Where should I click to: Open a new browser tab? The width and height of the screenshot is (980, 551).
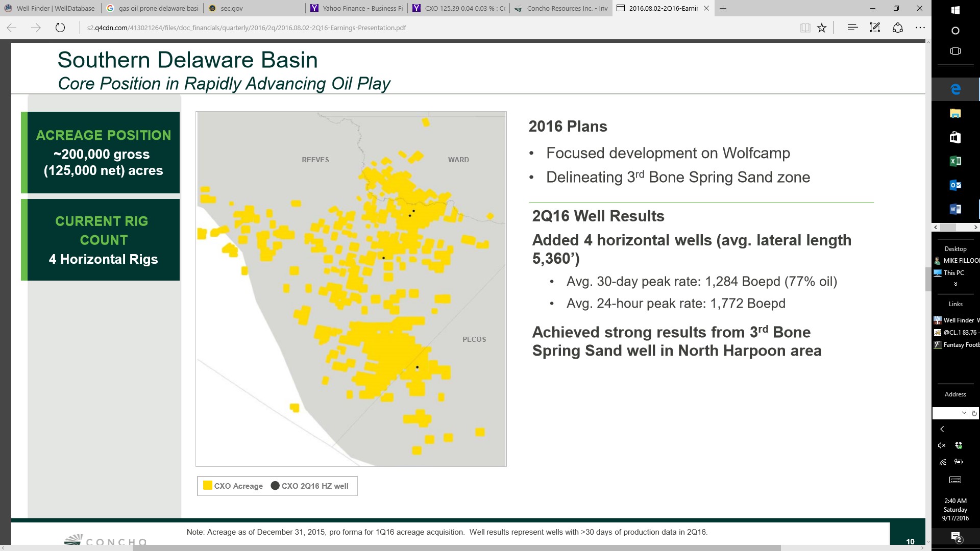tap(723, 8)
